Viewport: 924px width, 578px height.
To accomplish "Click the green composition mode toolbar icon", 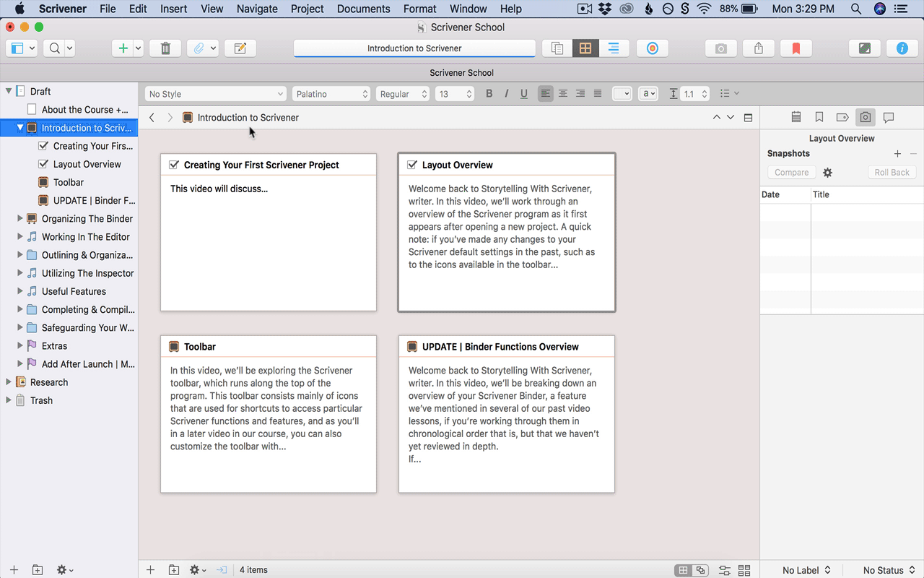I will pos(864,48).
